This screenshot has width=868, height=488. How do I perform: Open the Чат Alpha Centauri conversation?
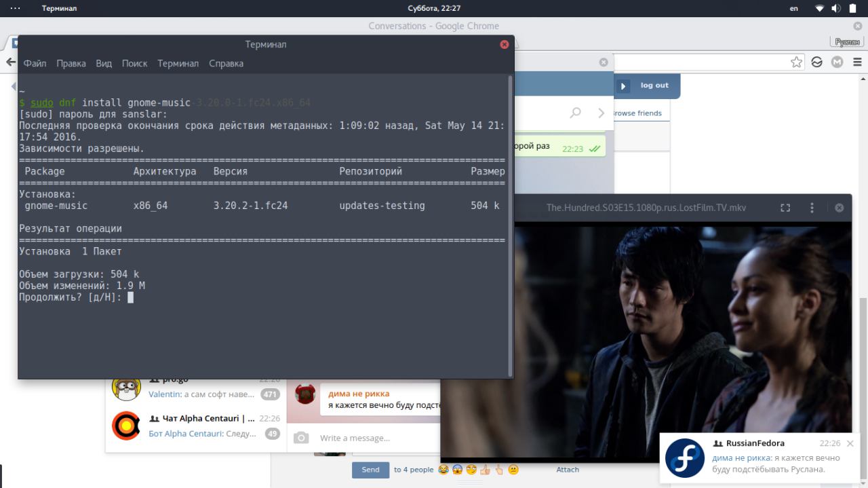coord(197,426)
